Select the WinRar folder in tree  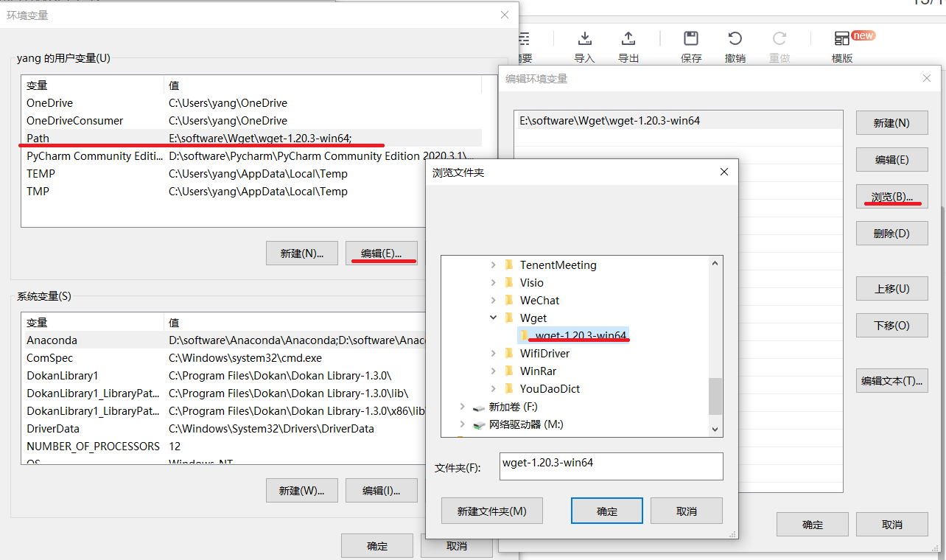(538, 371)
